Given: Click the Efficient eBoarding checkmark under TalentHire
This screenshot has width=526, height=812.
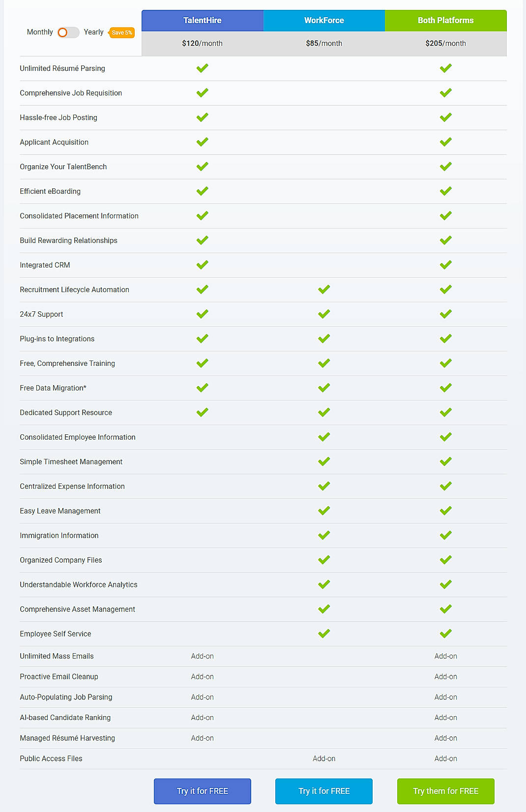Looking at the screenshot, I should pos(202,191).
